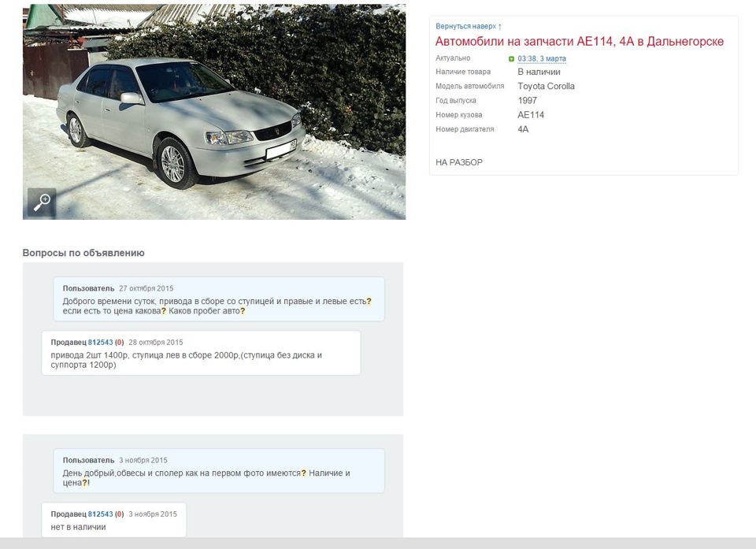Click the green status icon beside 03:38
Viewport: 756px width, 549px height.
(x=511, y=59)
